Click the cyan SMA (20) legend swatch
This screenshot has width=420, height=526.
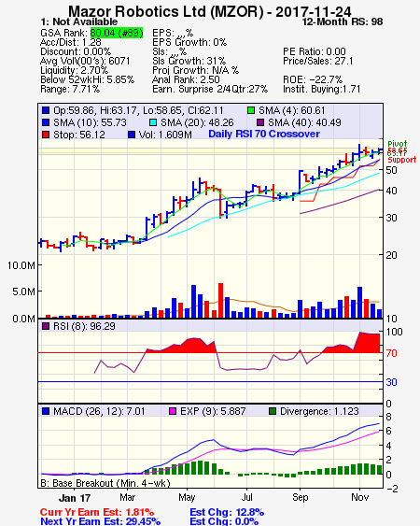(153, 122)
